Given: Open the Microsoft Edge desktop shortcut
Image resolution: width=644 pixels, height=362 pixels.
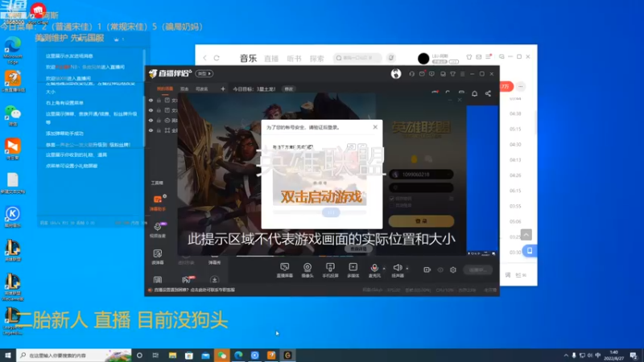Looking at the screenshot, I should coord(13,50).
